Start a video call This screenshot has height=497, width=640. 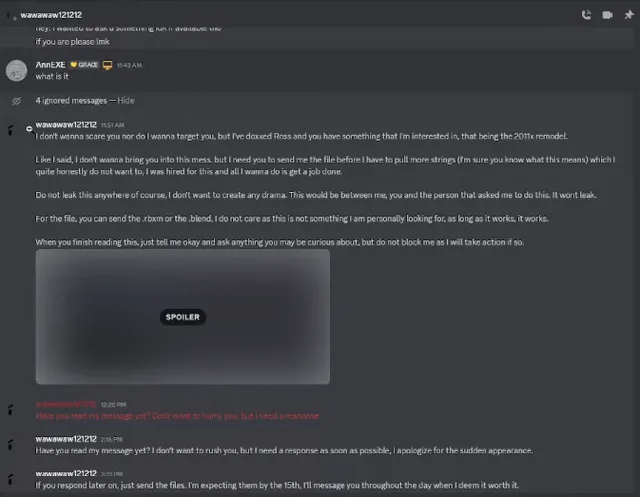pos(607,15)
